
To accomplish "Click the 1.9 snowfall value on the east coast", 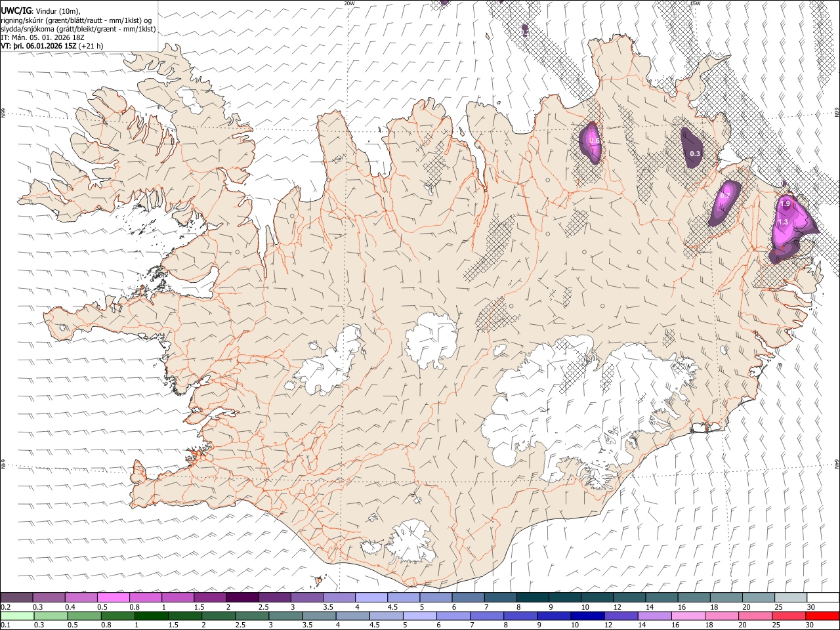I will coord(784,204).
